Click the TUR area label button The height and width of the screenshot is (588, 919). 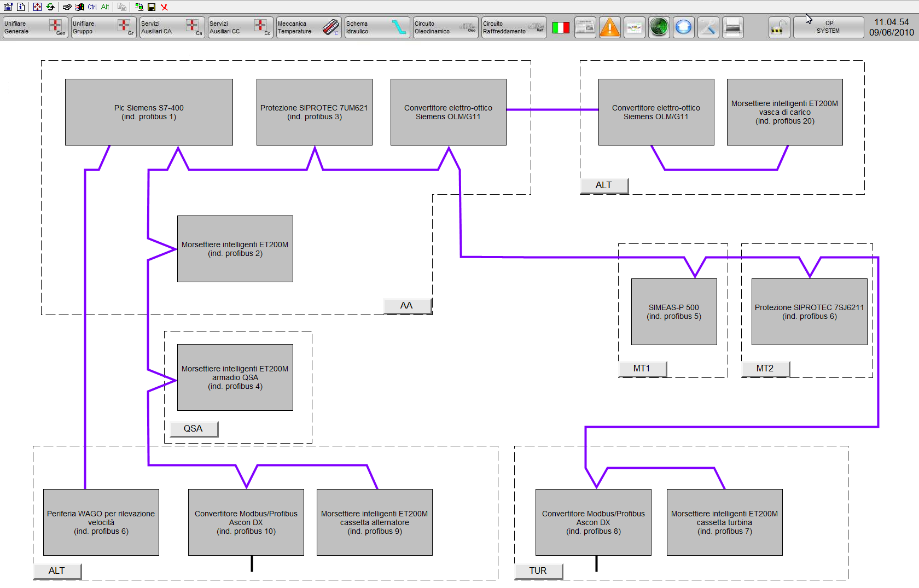[538, 571]
